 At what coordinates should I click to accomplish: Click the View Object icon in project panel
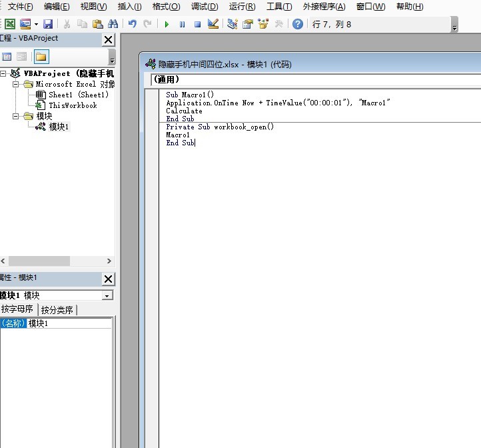(x=21, y=57)
